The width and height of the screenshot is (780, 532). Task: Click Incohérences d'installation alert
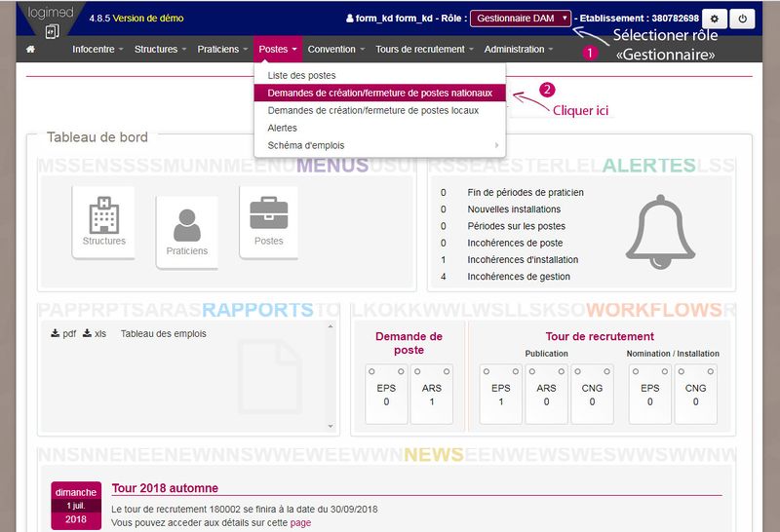(523, 259)
